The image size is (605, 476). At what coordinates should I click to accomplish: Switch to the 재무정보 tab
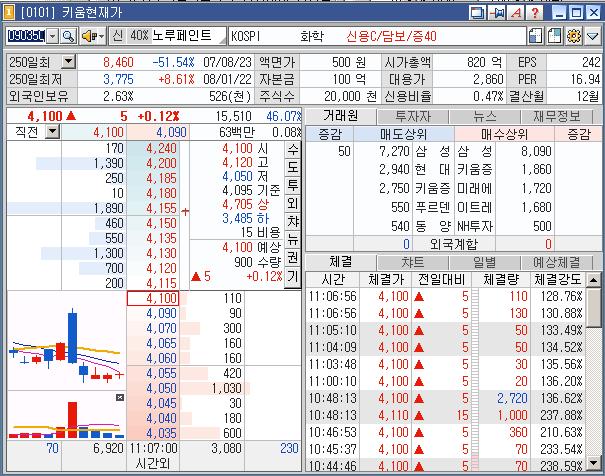pyautogui.click(x=556, y=116)
